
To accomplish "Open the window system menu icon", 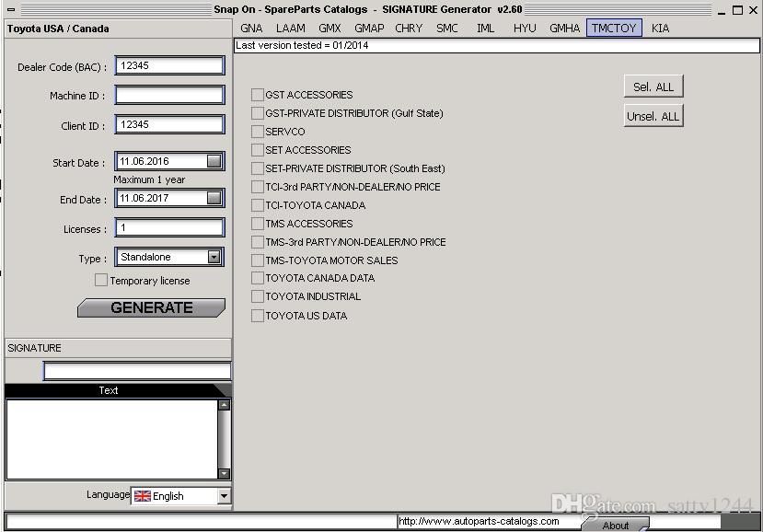I will click(x=11, y=9).
